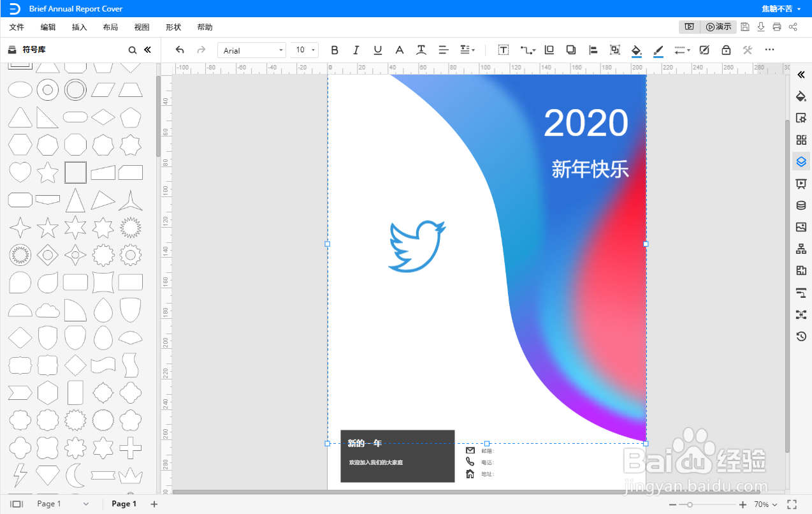Click the print icon in the top bar
The height and width of the screenshot is (514, 812).
click(776, 27)
